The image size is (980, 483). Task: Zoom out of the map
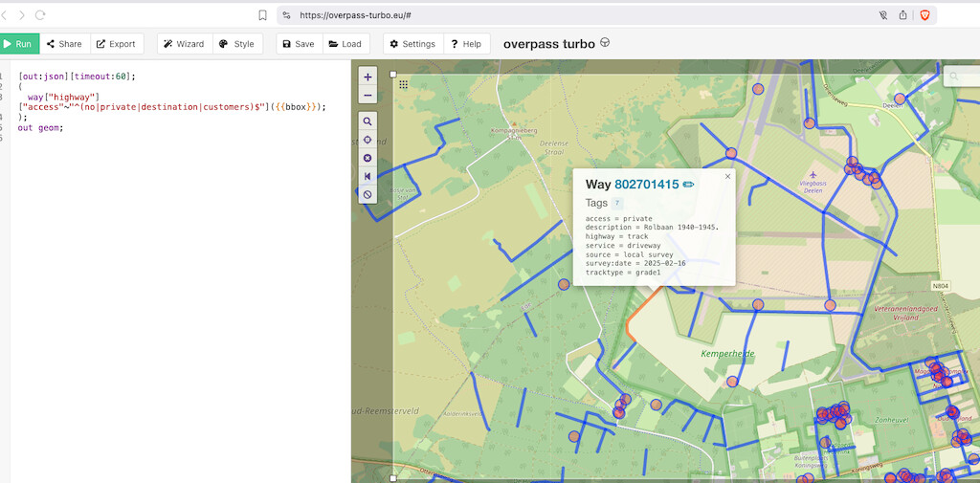tap(367, 96)
